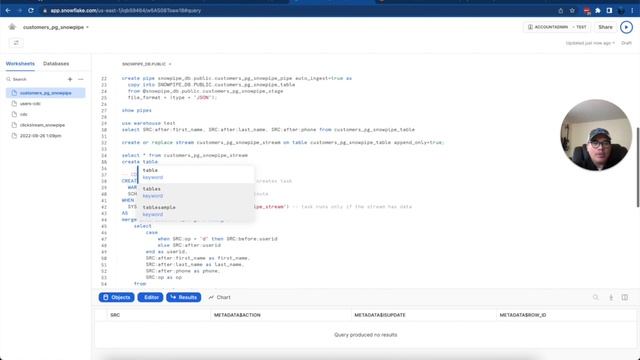Toggle the Editor panel button
This screenshot has height=360, width=640.
pyautogui.click(x=150, y=297)
